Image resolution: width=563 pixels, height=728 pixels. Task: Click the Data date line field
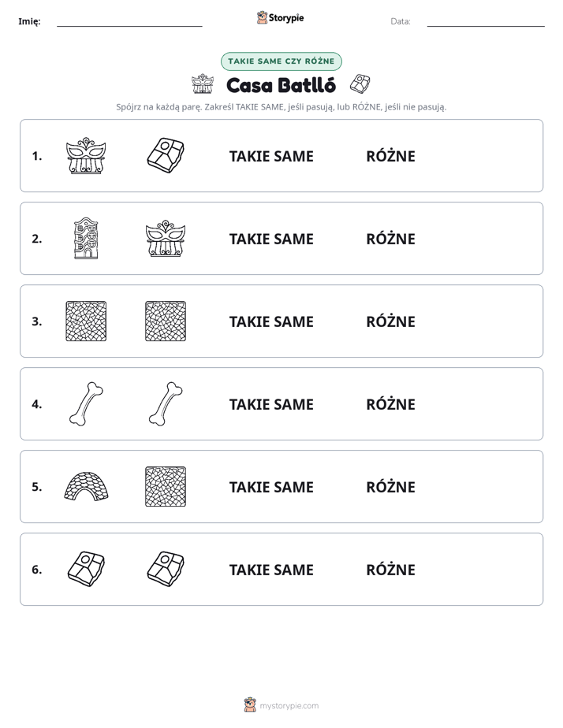[486, 21]
